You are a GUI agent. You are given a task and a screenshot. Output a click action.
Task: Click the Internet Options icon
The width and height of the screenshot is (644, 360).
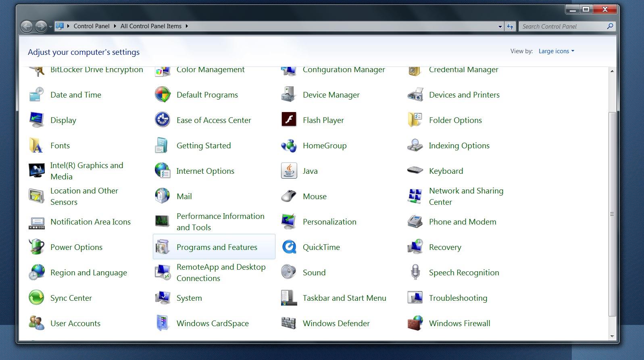click(163, 171)
